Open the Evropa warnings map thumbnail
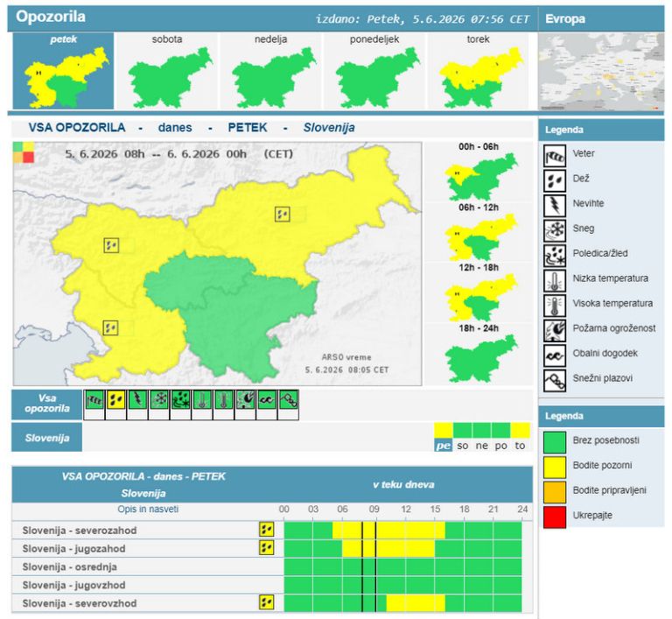Viewport: 672px width, 619px height. point(601,72)
